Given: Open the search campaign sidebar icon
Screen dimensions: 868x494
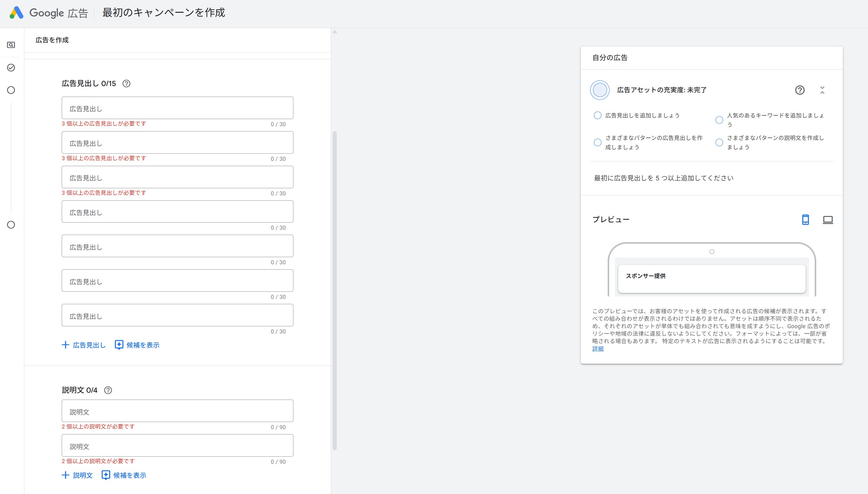Looking at the screenshot, I should (x=11, y=45).
